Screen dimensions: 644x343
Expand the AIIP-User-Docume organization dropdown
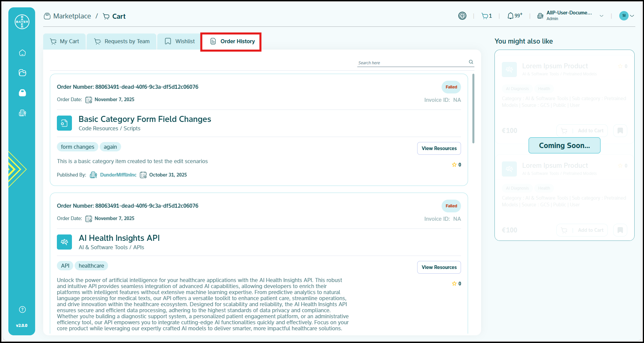(601, 16)
